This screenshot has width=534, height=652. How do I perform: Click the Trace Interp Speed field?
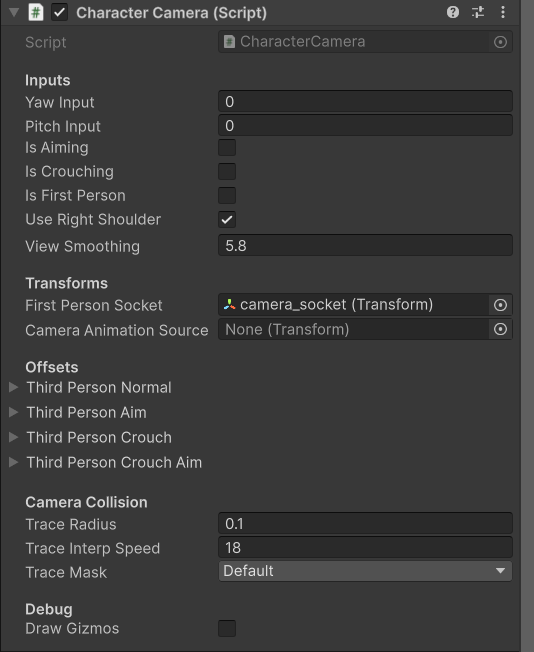pos(365,547)
